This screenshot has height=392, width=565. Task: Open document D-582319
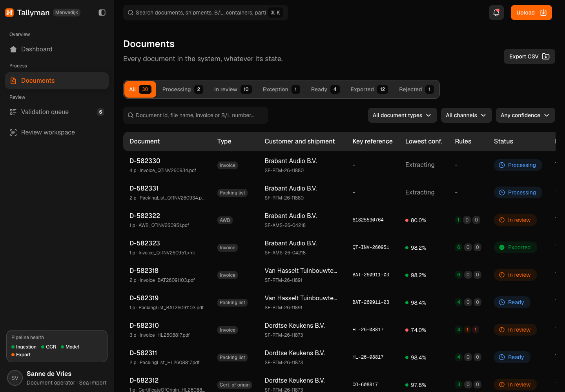(144, 298)
